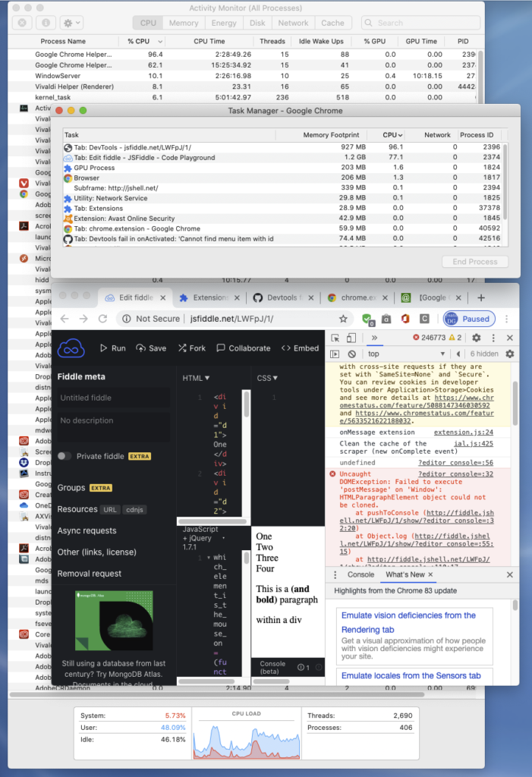Fork the current fiddle

click(x=191, y=348)
